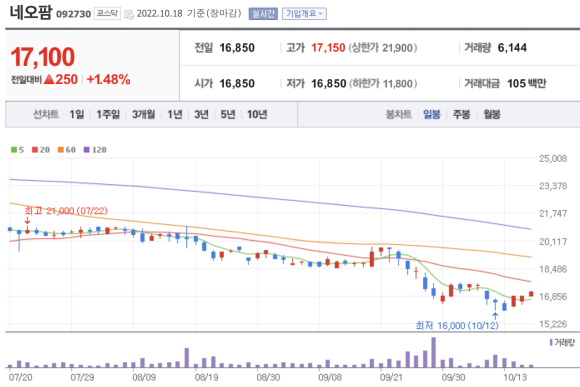Select the 1일 line chart tab
This screenshot has height=387, width=580.
pyautogui.click(x=77, y=114)
